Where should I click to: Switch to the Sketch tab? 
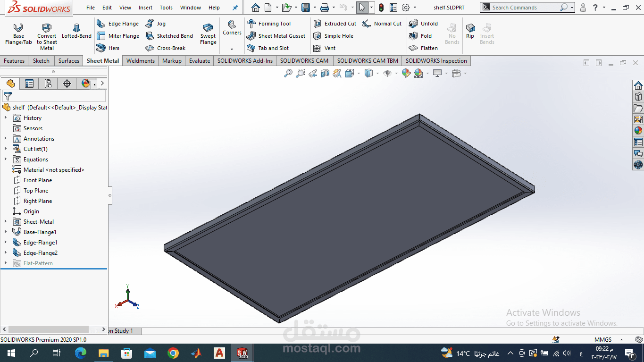[x=41, y=61]
